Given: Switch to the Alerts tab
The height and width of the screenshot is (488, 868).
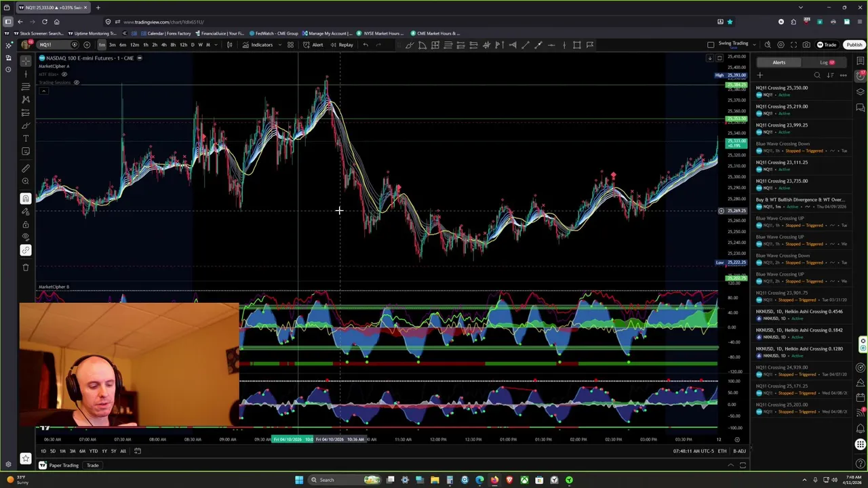Looking at the screenshot, I should [778, 62].
